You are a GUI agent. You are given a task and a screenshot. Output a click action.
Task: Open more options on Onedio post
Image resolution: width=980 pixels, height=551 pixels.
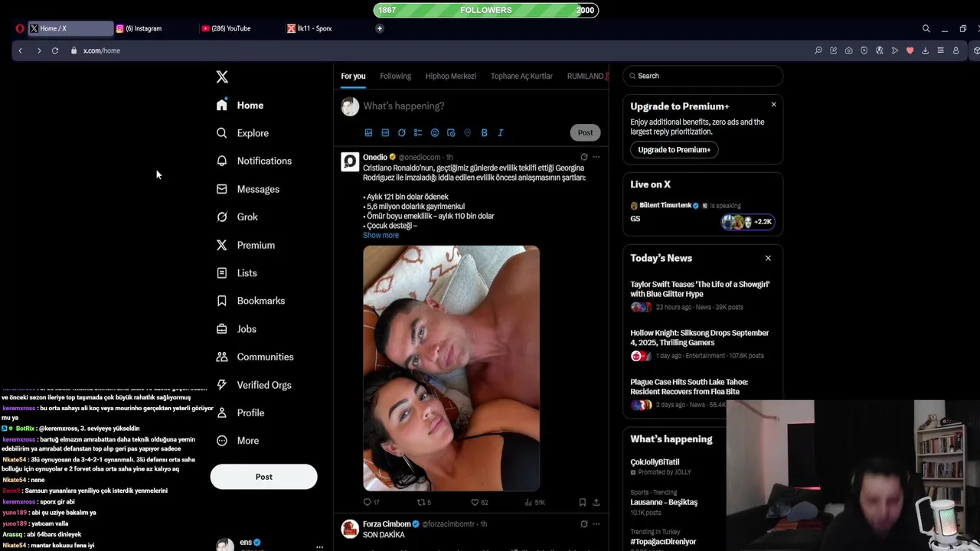596,157
